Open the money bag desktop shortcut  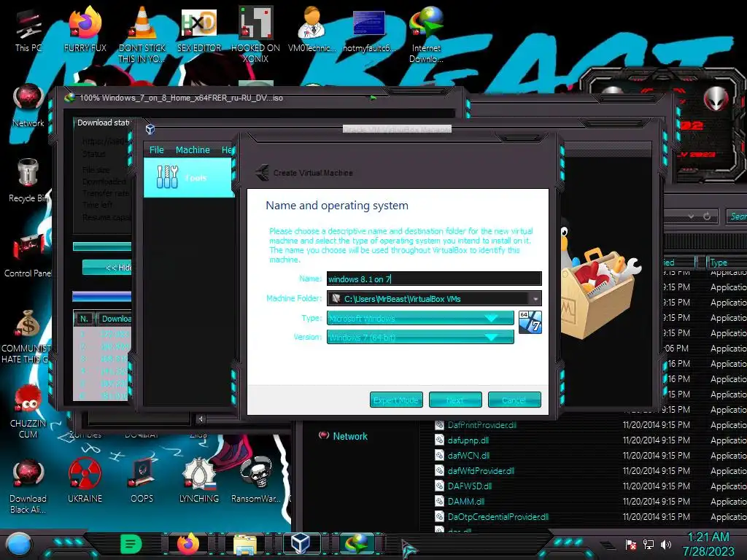tap(27, 336)
